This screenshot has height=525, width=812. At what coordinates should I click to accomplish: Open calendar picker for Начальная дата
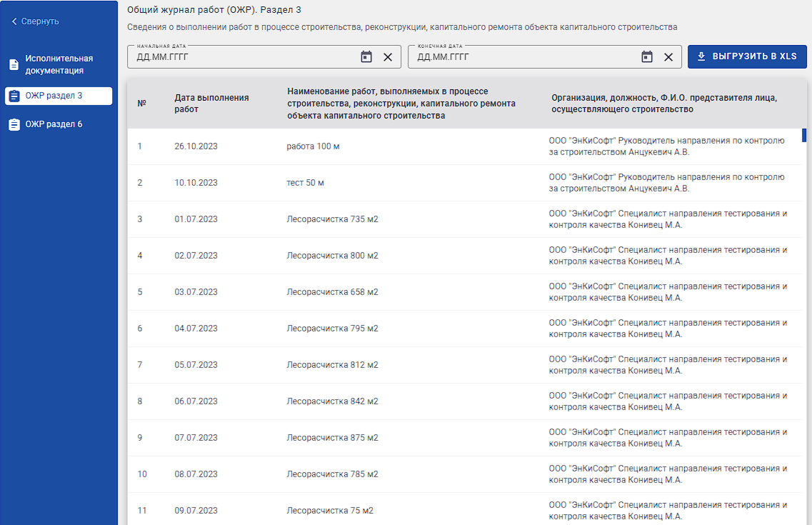366,57
